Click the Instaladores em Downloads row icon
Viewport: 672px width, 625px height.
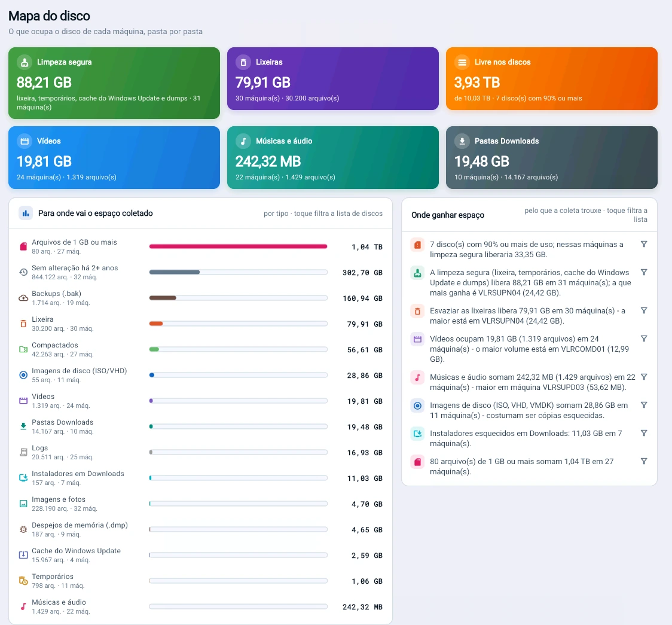(23, 478)
